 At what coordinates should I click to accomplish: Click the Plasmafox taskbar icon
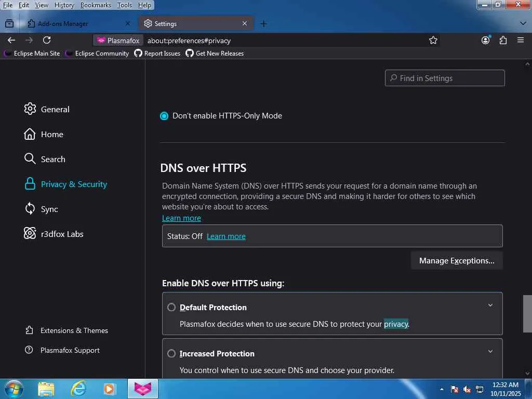tap(143, 389)
